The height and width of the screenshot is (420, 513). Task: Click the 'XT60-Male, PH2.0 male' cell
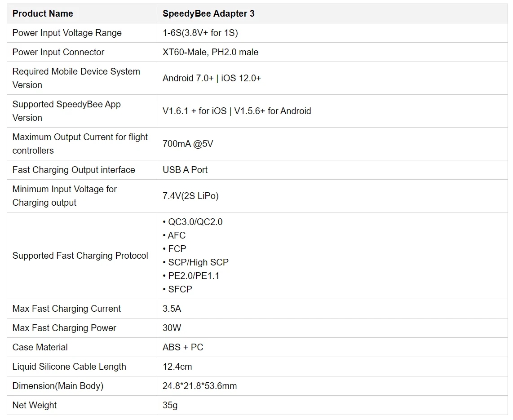click(210, 52)
